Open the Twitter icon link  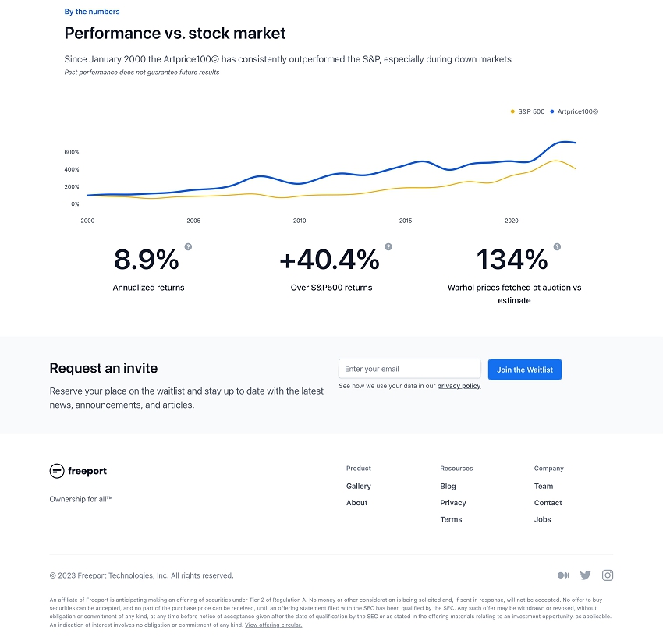click(585, 575)
